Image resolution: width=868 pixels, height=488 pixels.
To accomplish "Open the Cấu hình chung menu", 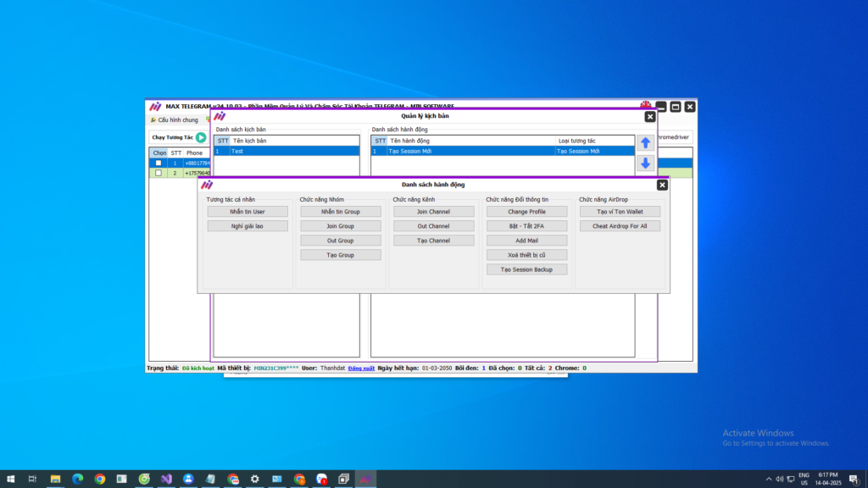I will 174,120.
